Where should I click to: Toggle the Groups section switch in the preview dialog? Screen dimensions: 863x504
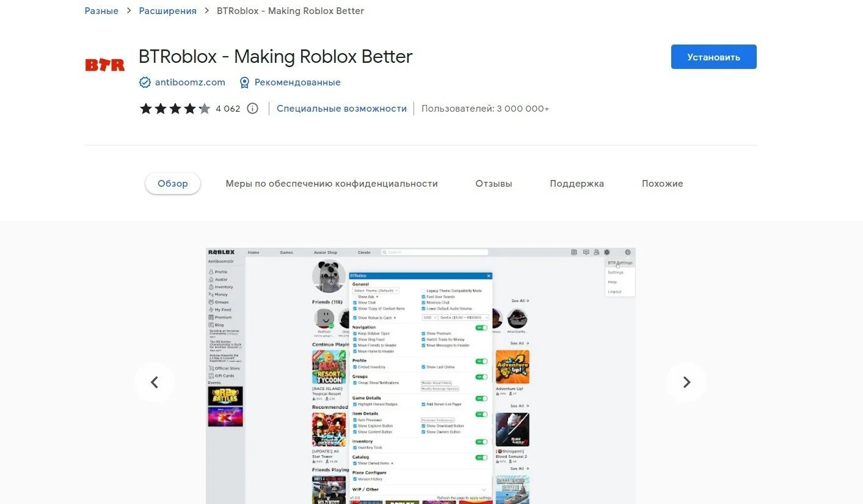tap(482, 377)
